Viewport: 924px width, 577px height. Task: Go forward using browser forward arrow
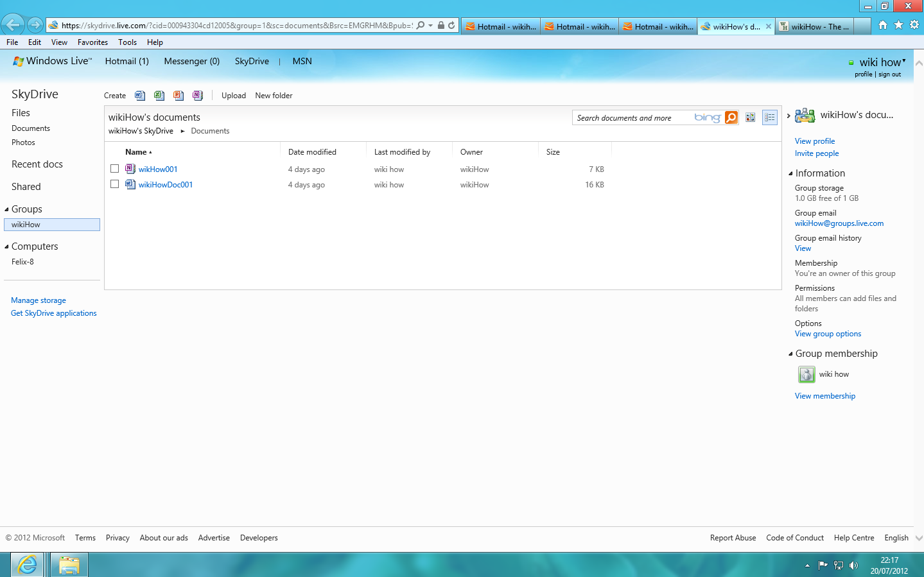tap(35, 25)
